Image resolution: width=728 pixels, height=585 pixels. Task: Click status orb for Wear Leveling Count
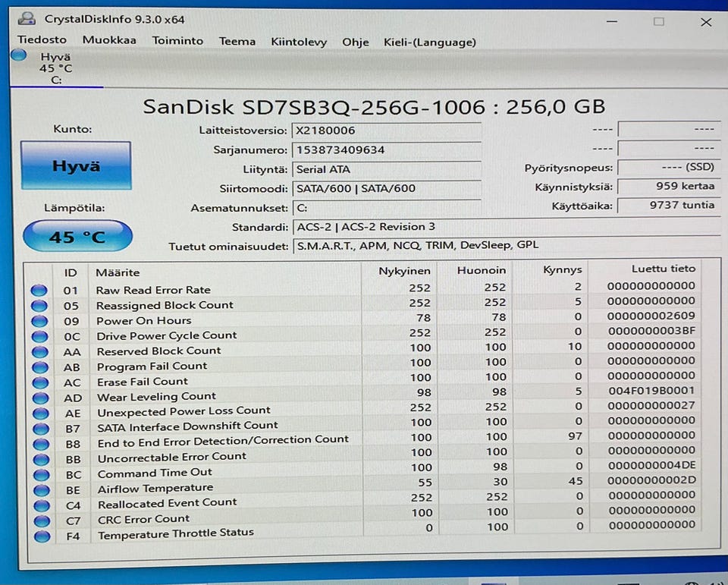click(41, 398)
